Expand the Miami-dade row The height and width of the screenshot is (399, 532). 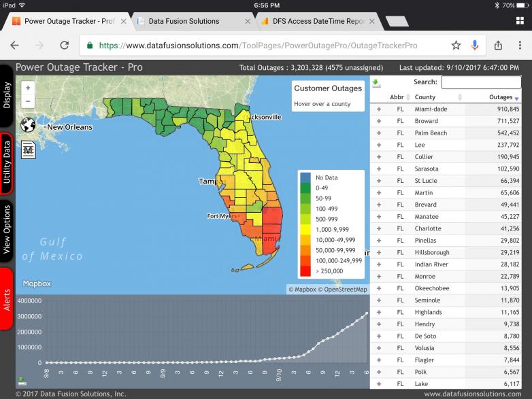[x=379, y=109]
